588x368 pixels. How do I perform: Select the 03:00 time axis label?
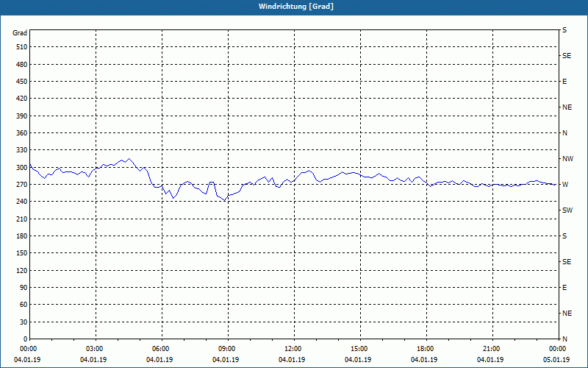[x=95, y=348]
